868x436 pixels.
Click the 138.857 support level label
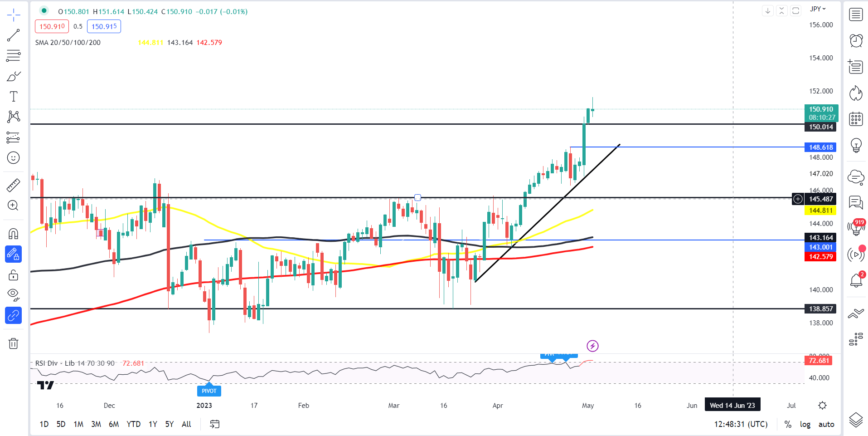point(820,309)
